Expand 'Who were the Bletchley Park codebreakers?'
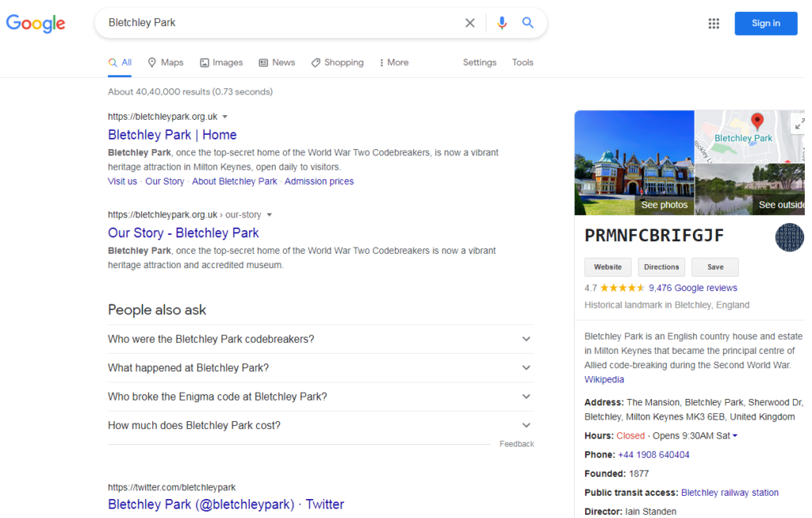This screenshot has width=812, height=518. coord(320,340)
